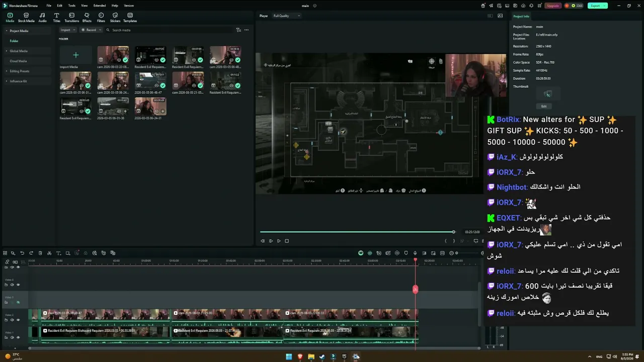644x362 pixels.
Task: Open Steam from the Windows taskbar
Action: [322, 357]
